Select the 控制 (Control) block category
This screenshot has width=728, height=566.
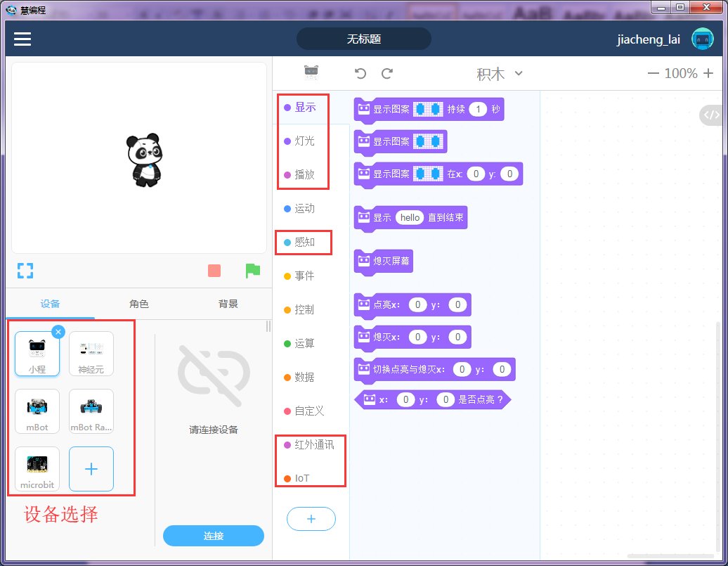[303, 309]
